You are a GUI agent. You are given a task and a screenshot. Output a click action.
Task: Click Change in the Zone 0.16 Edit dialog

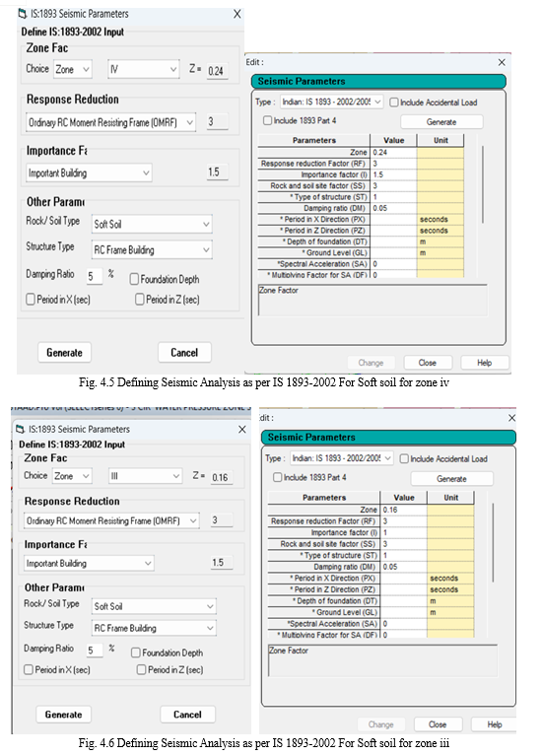point(381,724)
